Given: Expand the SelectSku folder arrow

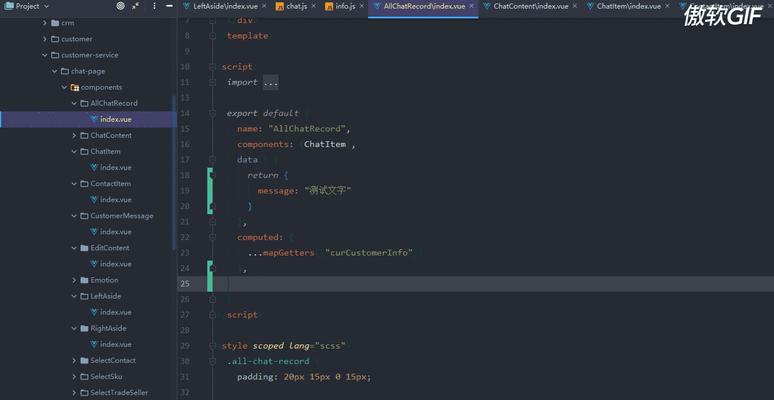Looking at the screenshot, I should pyautogui.click(x=74, y=376).
